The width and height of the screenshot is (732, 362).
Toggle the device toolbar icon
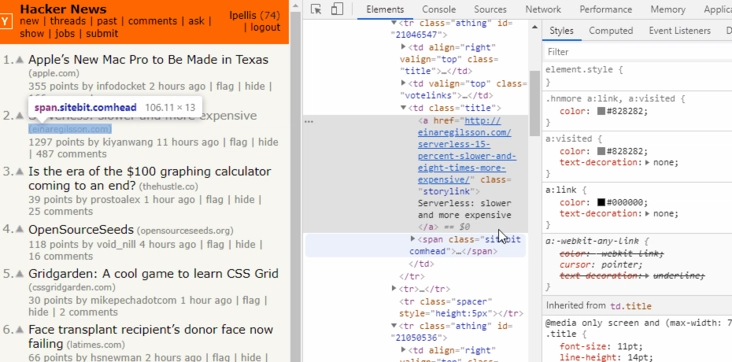tap(337, 9)
